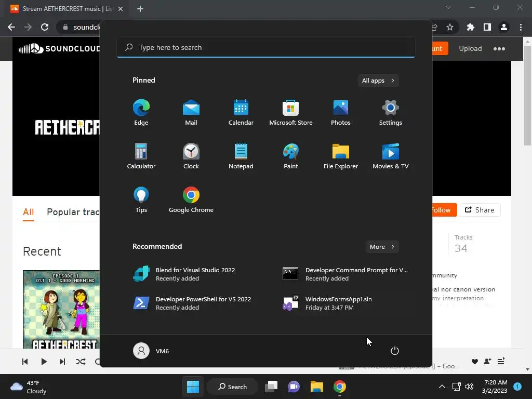Launch Google Chrome from pinned apps

pyautogui.click(x=191, y=200)
